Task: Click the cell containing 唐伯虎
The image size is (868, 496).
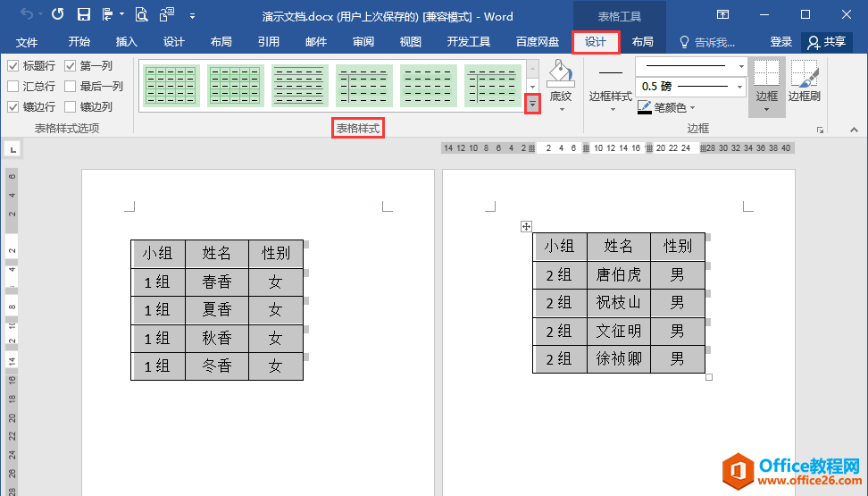Action: (618, 274)
